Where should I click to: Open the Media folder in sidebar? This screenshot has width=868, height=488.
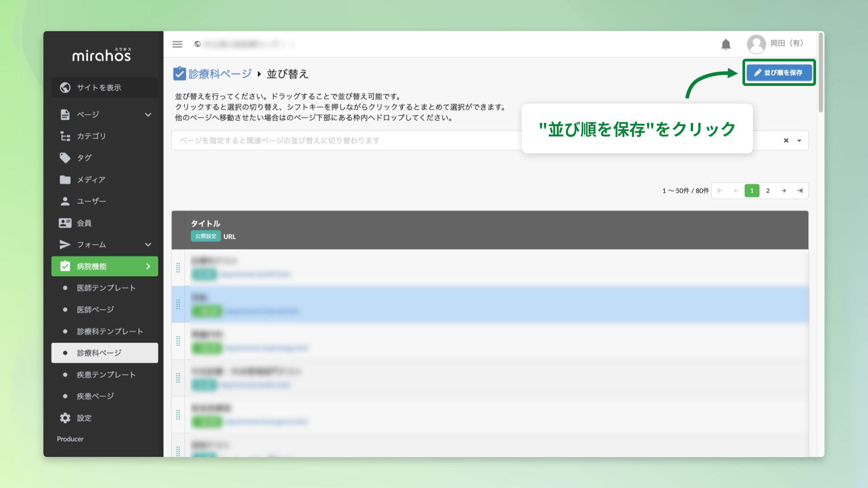coord(90,179)
